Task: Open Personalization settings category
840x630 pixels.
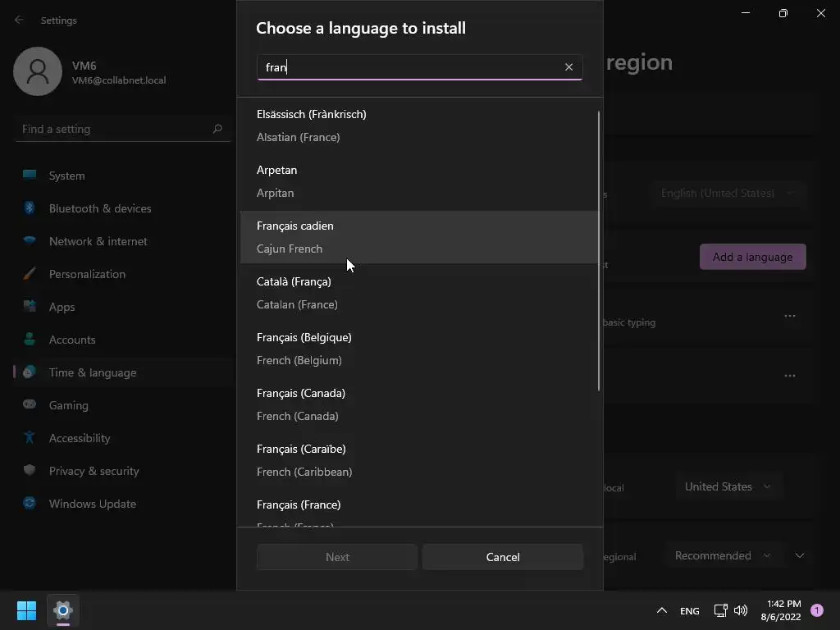Action: tap(123, 274)
